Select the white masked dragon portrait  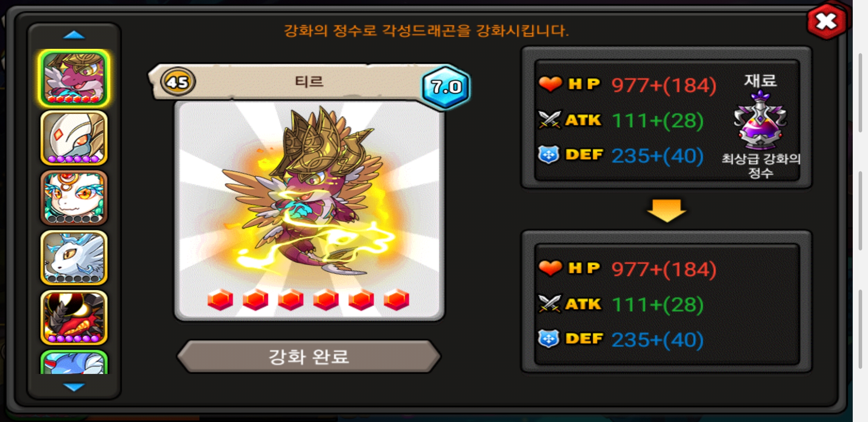[74, 138]
